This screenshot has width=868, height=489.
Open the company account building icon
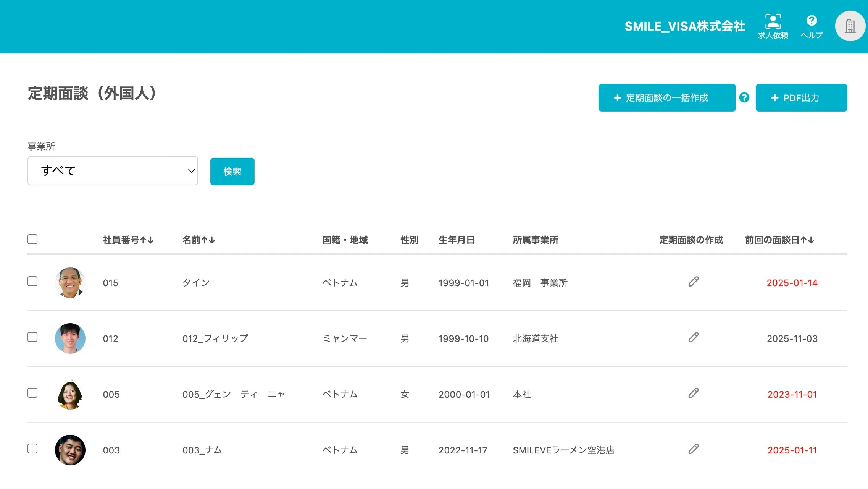850,26
